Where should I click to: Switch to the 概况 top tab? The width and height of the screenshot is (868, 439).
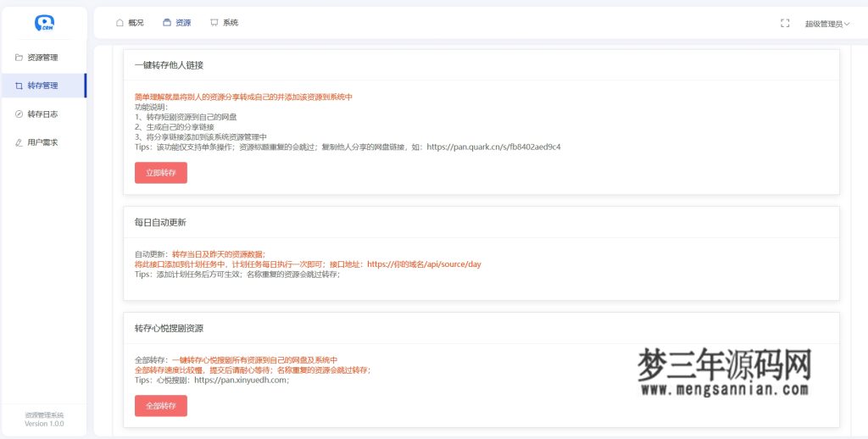pos(130,23)
